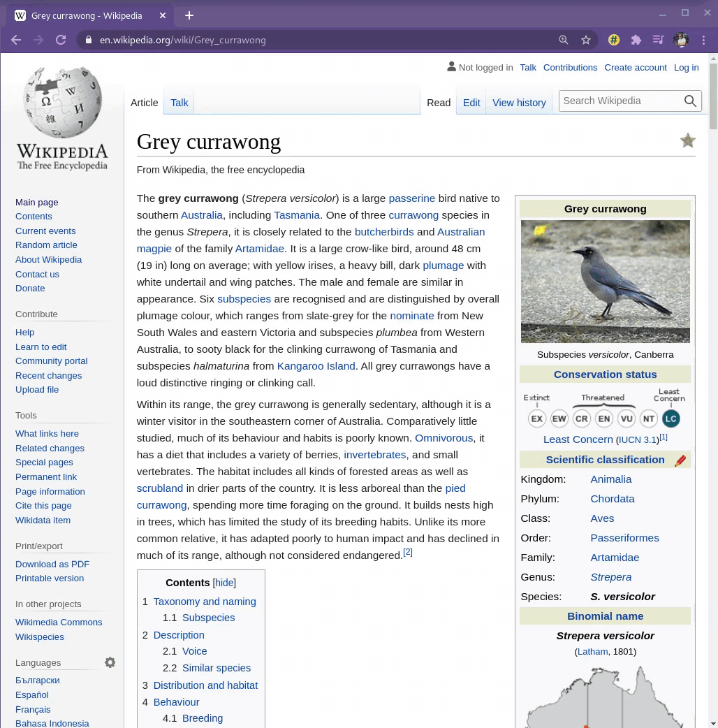Open the Languages settings gear
This screenshot has height=728, width=718.
coord(110,662)
